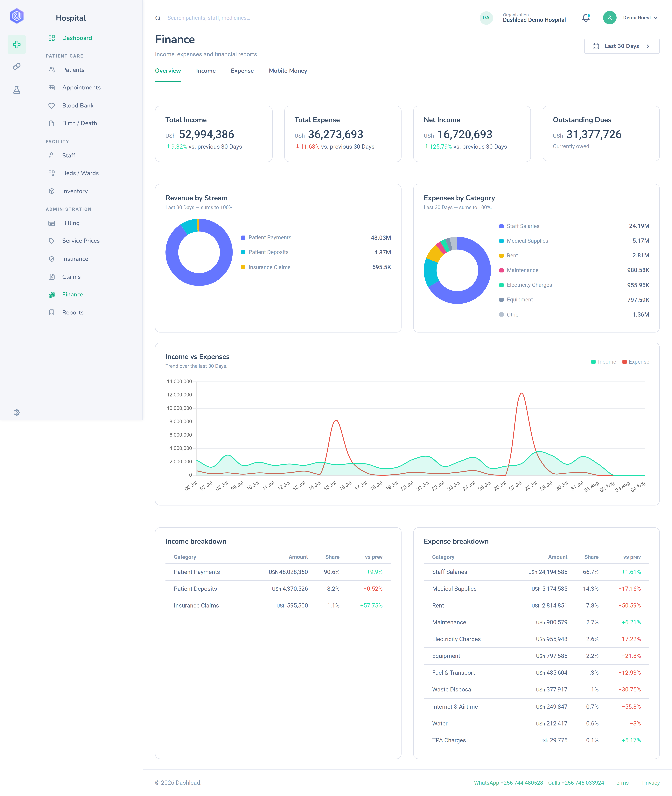Switch to the Mobile Money tab
This screenshot has width=672, height=796.
click(288, 71)
